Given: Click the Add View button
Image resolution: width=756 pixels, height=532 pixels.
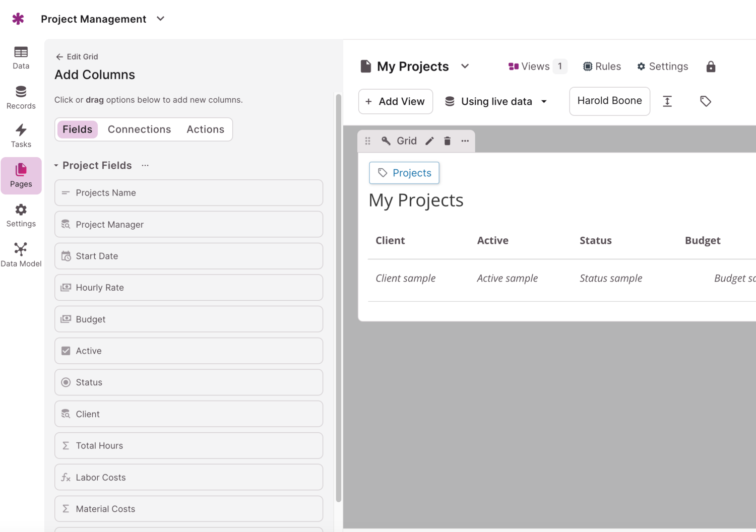Looking at the screenshot, I should [395, 101].
